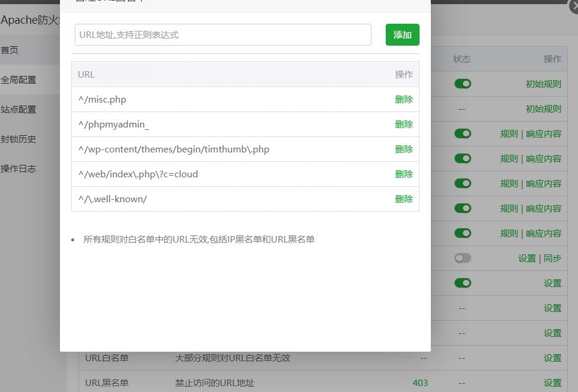Viewport: 578px width, 392px height.
Task: Open 设置 for the URL黑名单 row
Action: click(552, 383)
